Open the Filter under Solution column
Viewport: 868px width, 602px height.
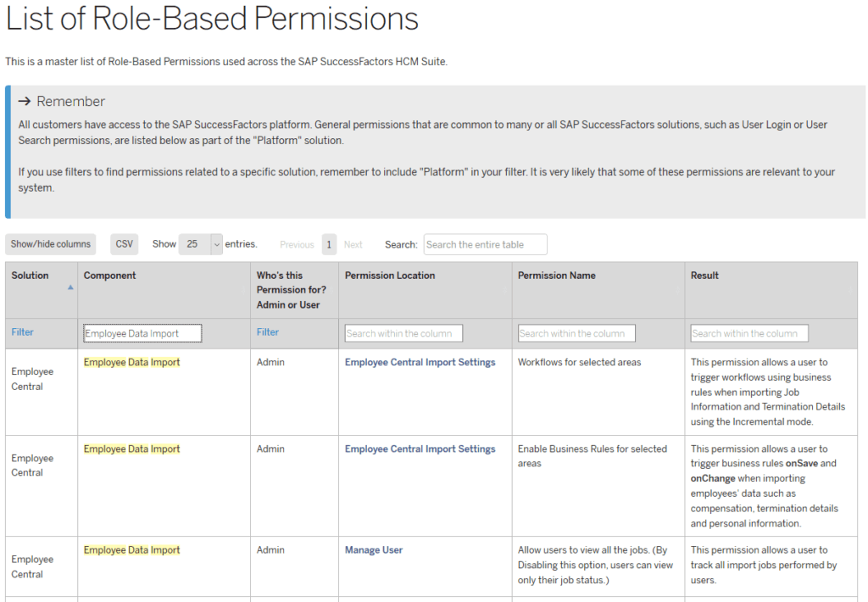click(x=23, y=332)
